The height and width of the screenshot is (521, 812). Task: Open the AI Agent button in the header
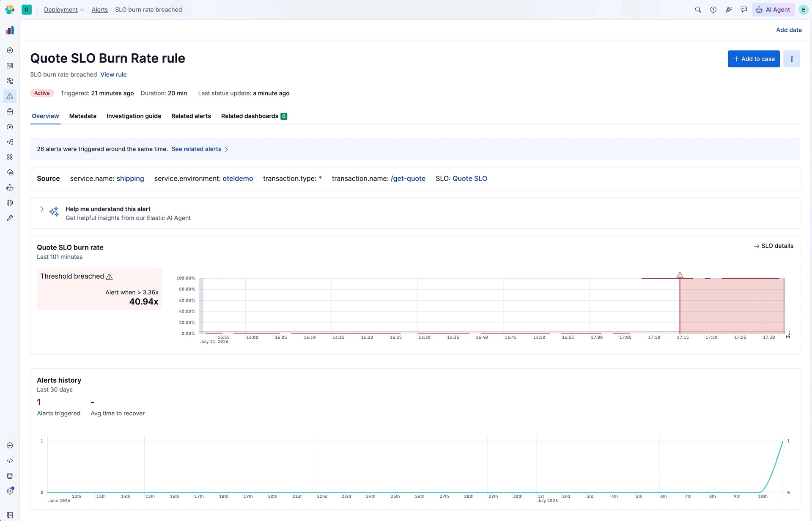tap(773, 10)
